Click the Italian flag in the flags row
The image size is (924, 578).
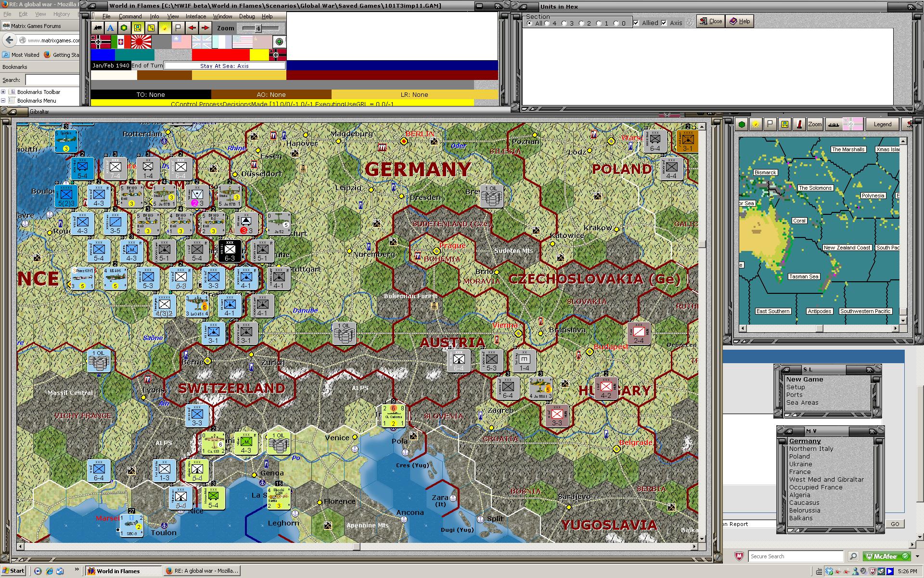click(121, 42)
